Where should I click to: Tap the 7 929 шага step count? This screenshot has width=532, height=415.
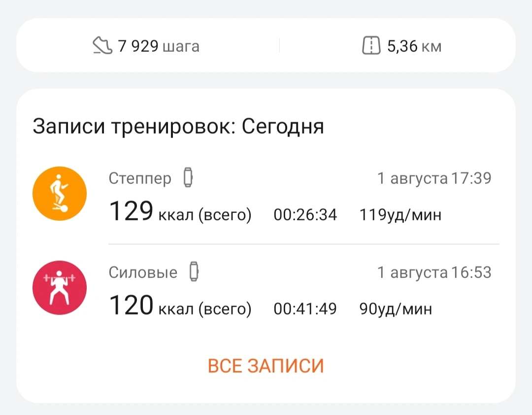coord(159,47)
